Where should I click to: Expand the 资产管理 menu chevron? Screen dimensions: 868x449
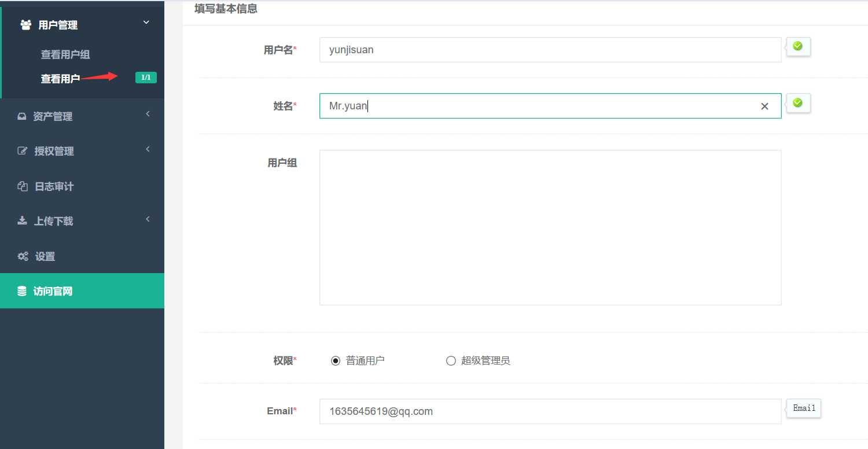click(148, 114)
